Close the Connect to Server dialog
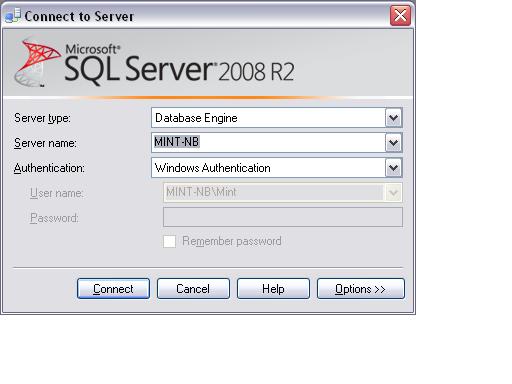This screenshot has height=384, width=512. [400, 15]
